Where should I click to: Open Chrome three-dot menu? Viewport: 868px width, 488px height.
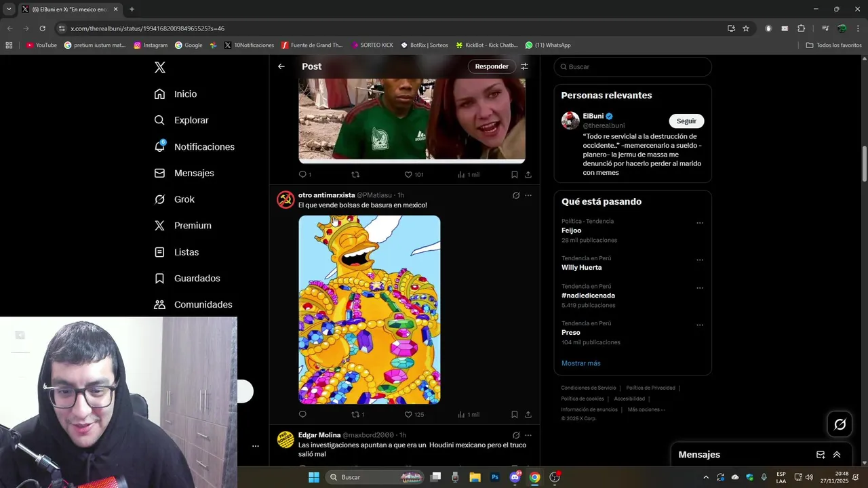coord(858,28)
